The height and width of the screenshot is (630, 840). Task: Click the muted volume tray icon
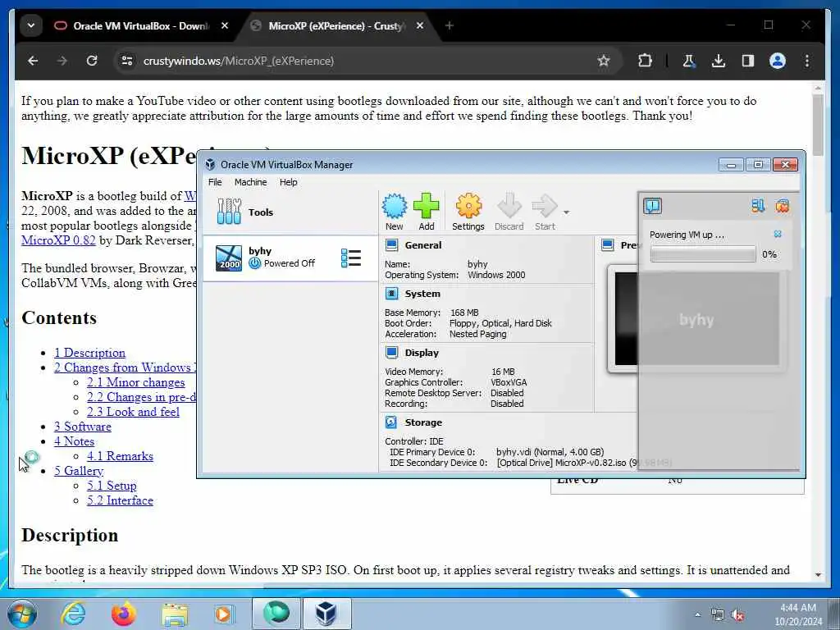(x=737, y=614)
